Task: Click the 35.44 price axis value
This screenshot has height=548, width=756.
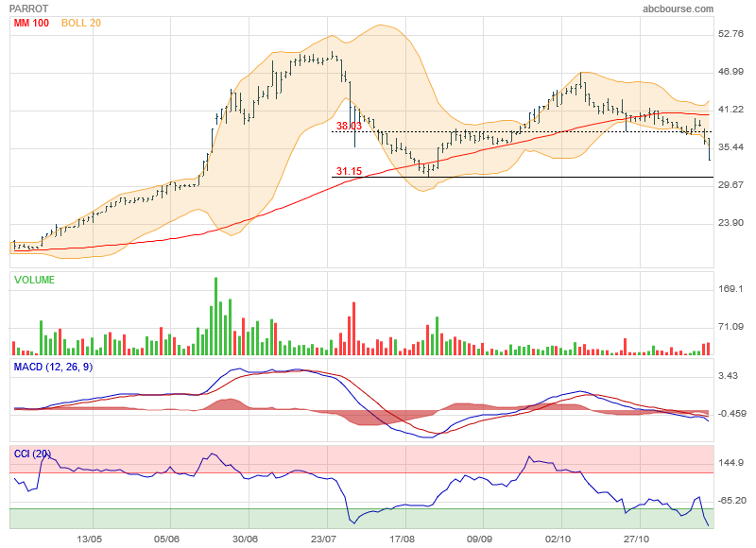Action: (x=730, y=147)
